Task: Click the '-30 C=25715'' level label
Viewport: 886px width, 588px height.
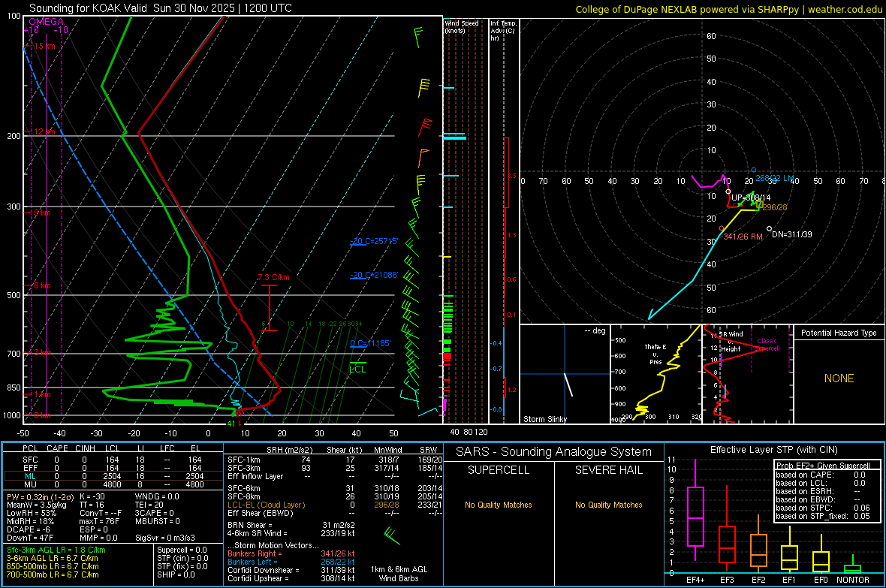Action: 374,241
